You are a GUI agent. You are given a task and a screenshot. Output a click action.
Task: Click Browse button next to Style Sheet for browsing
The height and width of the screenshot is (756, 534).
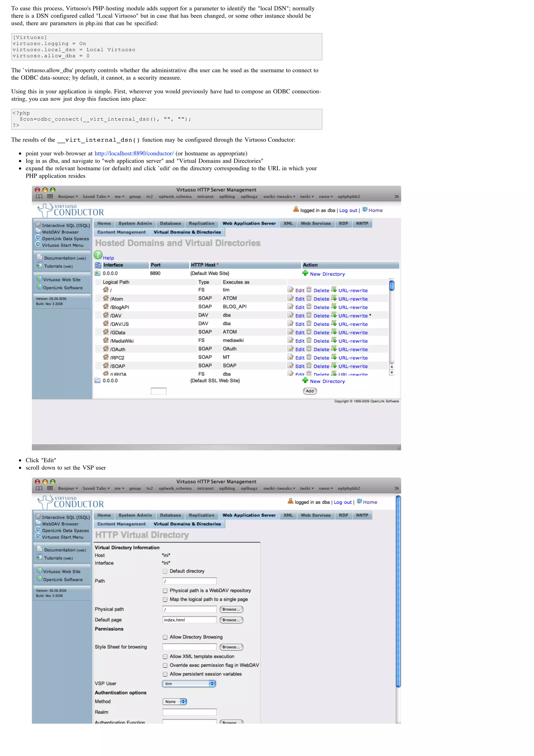coord(231,647)
